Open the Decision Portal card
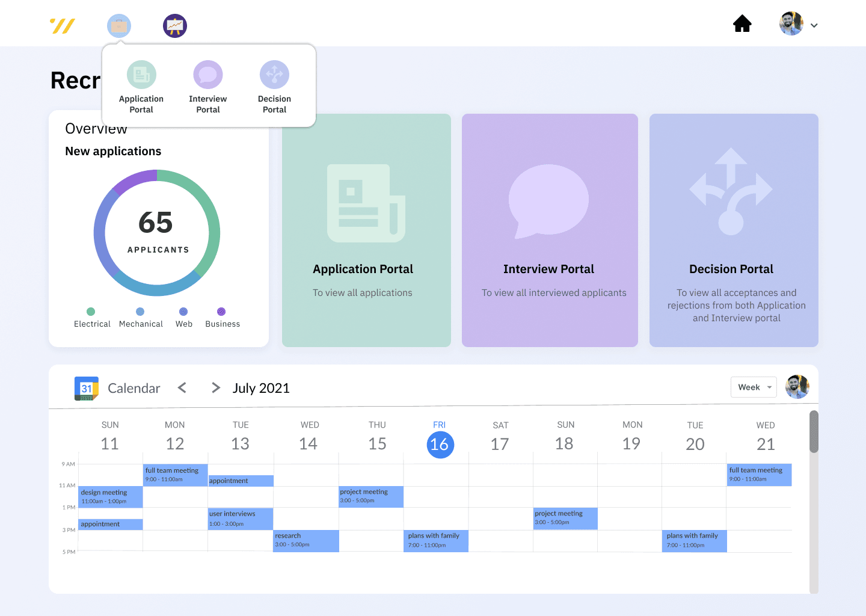The width and height of the screenshot is (866, 616). [x=734, y=230]
